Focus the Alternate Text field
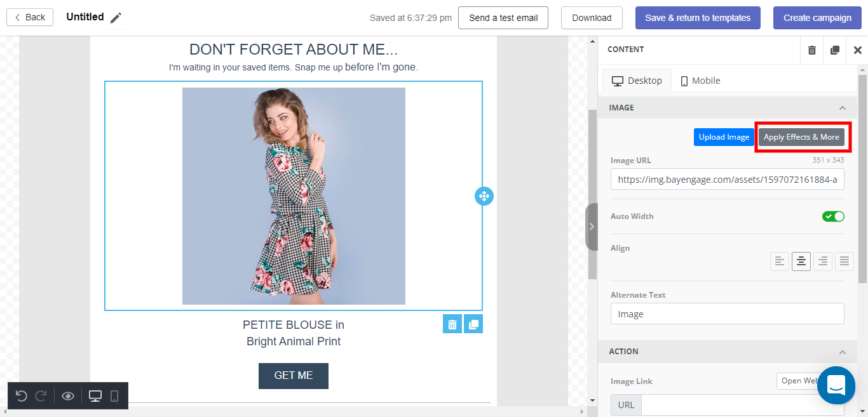 728,314
